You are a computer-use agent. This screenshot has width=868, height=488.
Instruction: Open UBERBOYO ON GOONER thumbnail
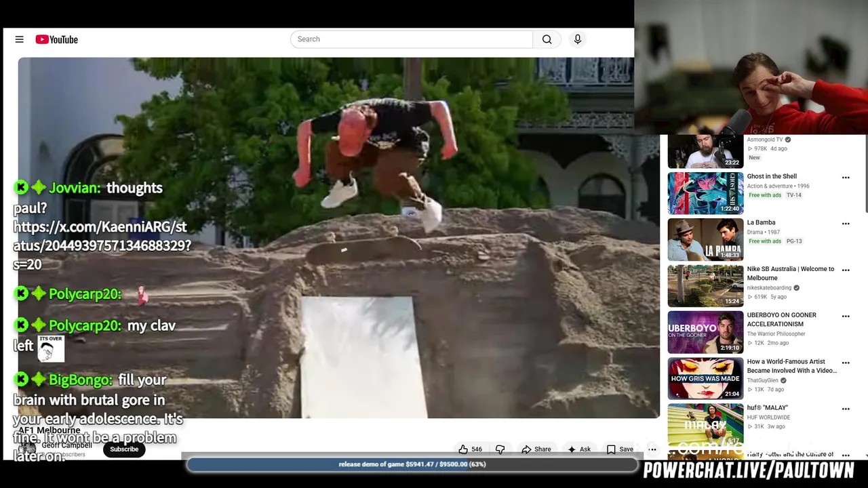pos(705,332)
